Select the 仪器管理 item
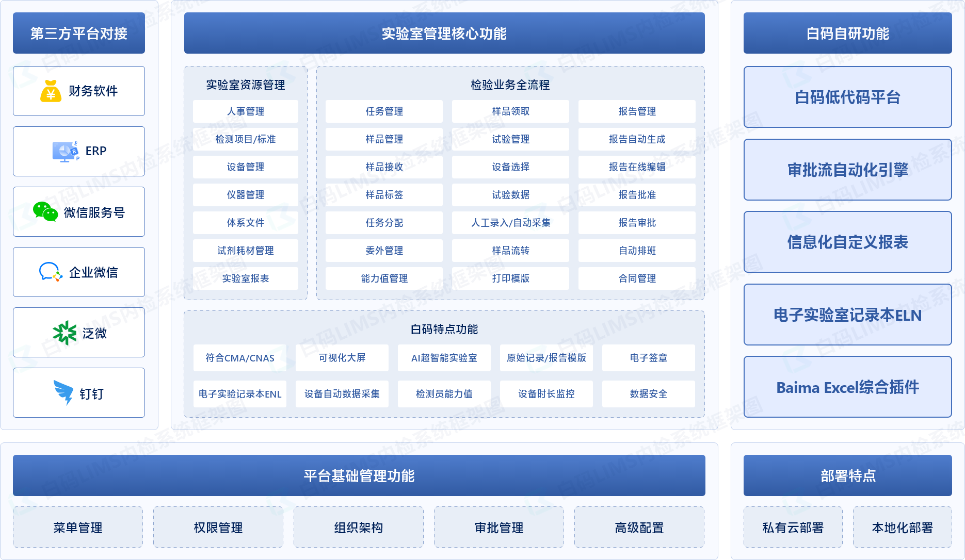 (x=246, y=195)
